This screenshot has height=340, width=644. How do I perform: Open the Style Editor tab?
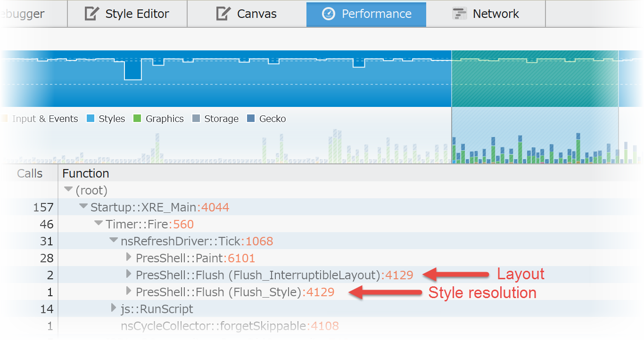coord(127,14)
